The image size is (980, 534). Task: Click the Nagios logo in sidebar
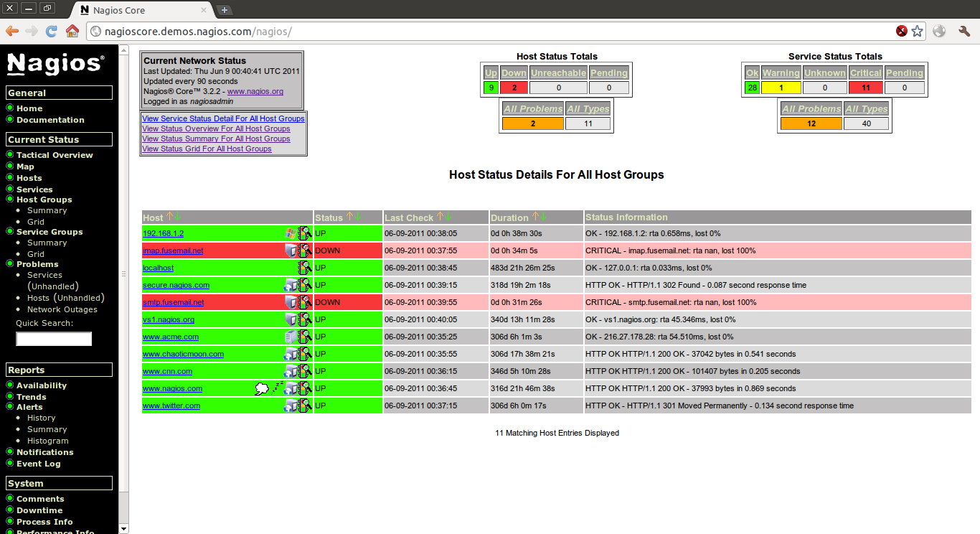(56, 63)
